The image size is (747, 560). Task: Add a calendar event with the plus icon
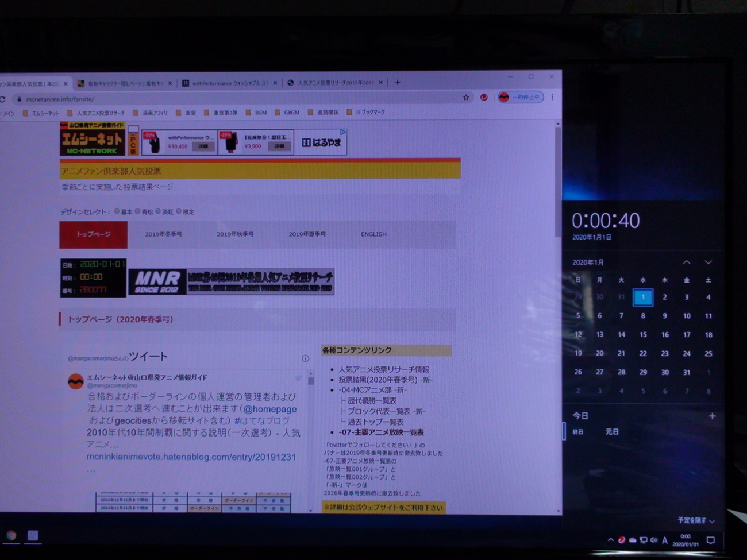pos(712,416)
